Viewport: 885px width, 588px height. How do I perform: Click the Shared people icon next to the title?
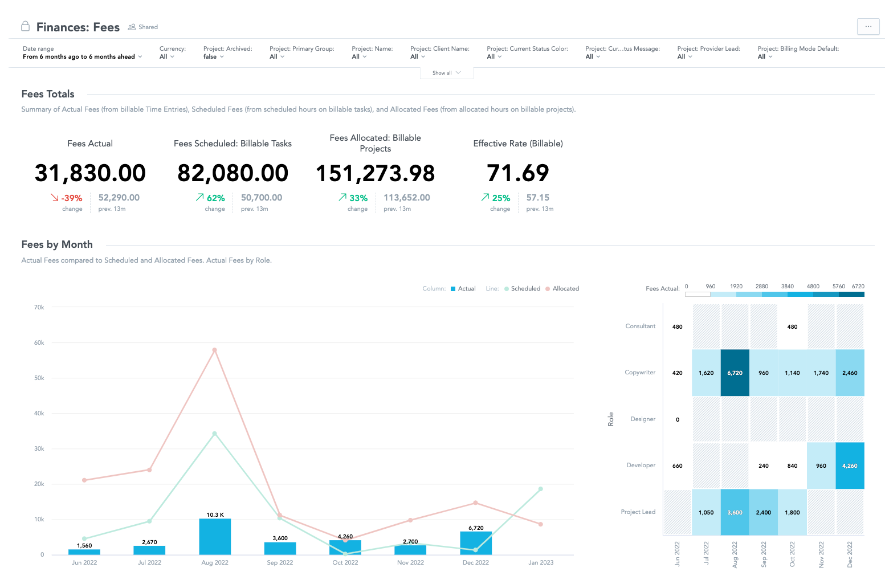(x=131, y=27)
